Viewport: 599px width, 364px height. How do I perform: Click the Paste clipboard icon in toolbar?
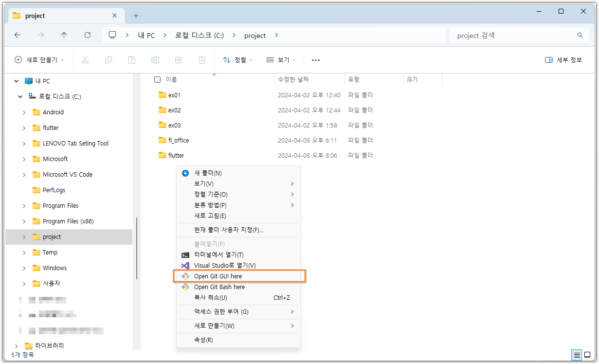(132, 60)
